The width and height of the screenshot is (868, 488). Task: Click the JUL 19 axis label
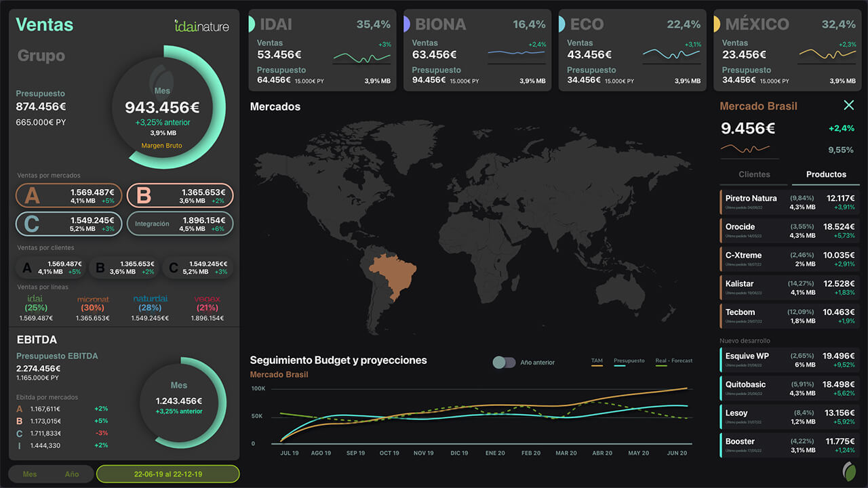tap(289, 453)
